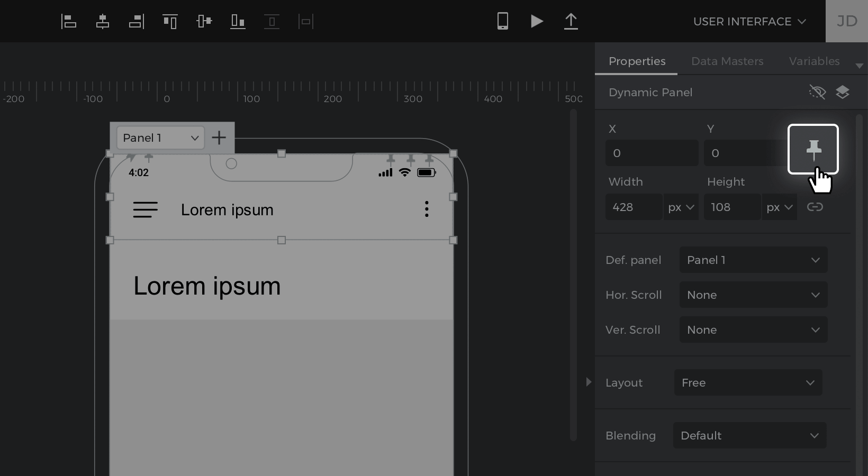This screenshot has height=476, width=868.
Task: Open Ver. Scroll dropdown
Action: (x=753, y=329)
